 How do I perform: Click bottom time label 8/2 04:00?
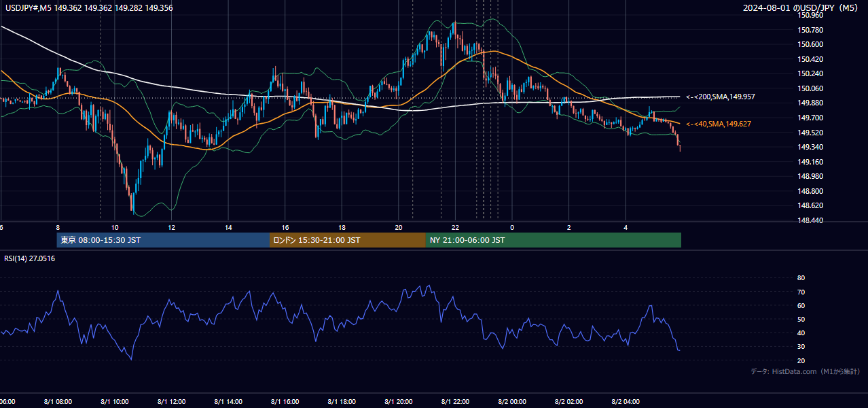click(626, 402)
